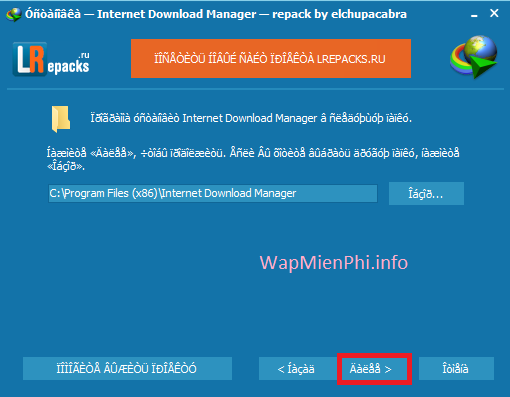
Task: Click the back button with left arrow
Action: point(298,369)
